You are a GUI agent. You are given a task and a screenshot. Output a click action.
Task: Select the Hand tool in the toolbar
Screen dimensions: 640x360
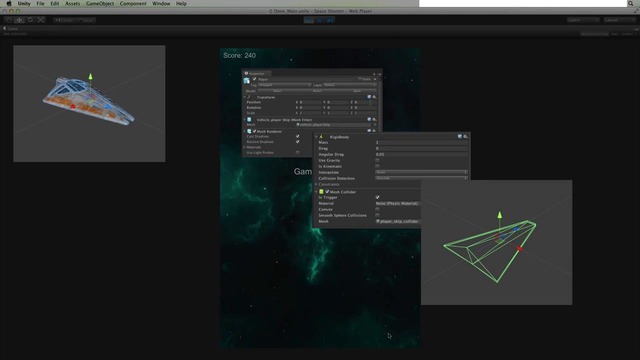click(x=9, y=20)
